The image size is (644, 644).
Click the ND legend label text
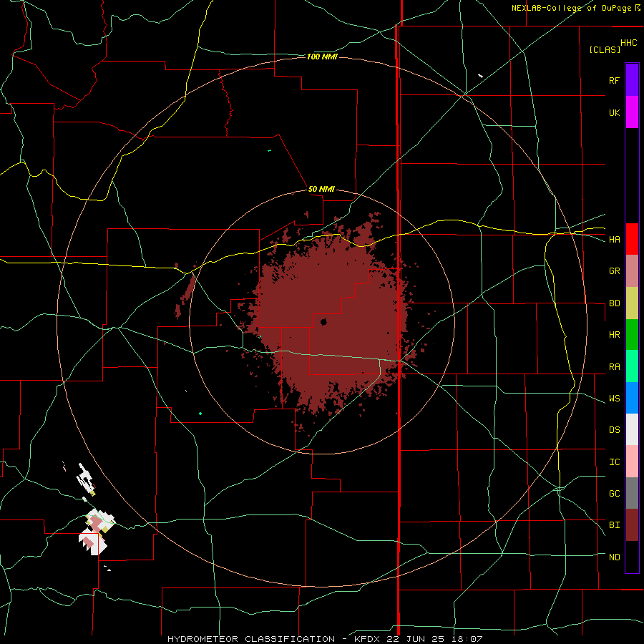pos(614,557)
